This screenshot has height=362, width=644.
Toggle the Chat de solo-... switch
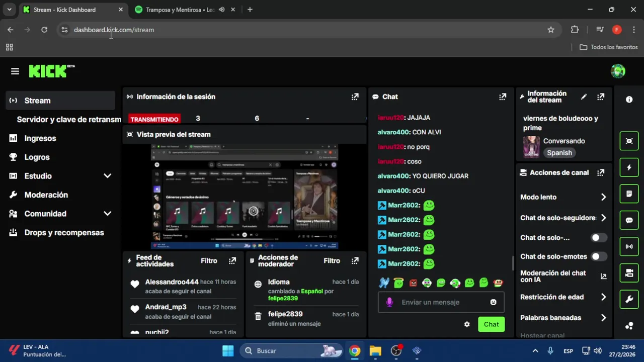click(599, 238)
